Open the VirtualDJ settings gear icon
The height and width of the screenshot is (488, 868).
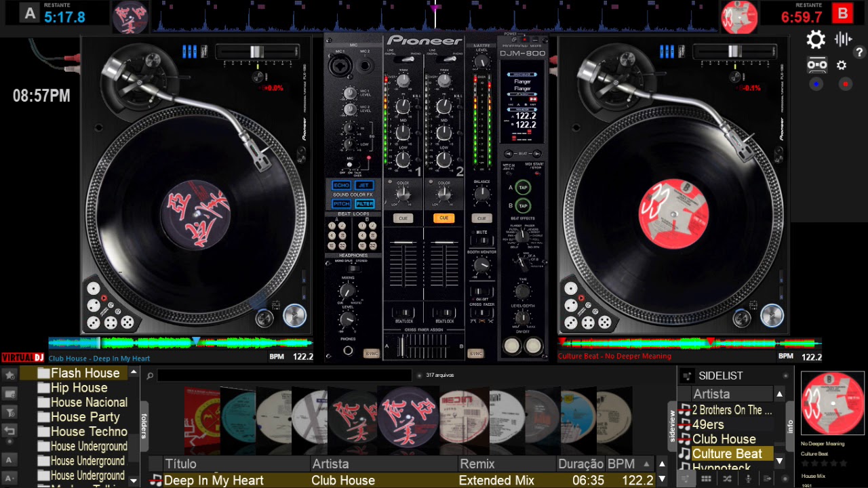(816, 39)
